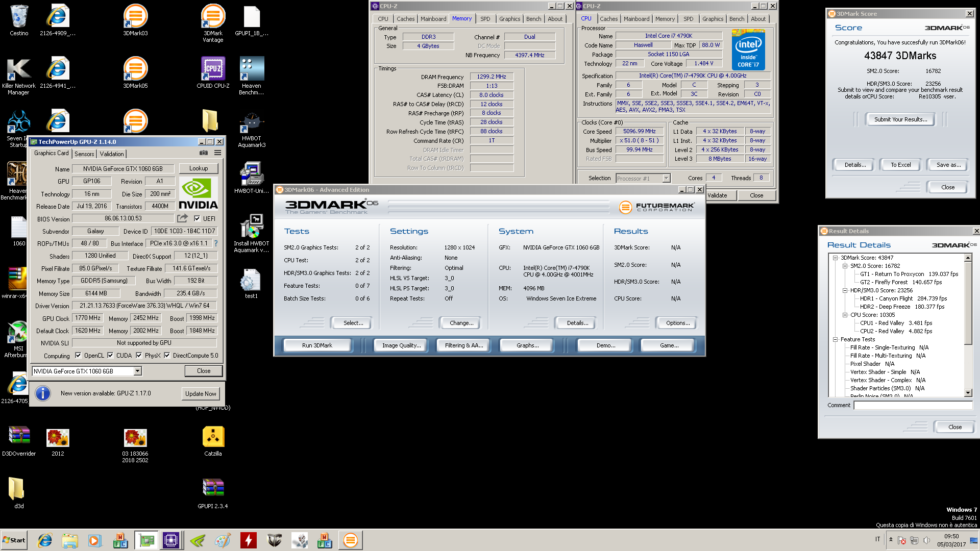Click Save as button in 3DMark Score
This screenshot has width=980, height=551.
pyautogui.click(x=948, y=165)
